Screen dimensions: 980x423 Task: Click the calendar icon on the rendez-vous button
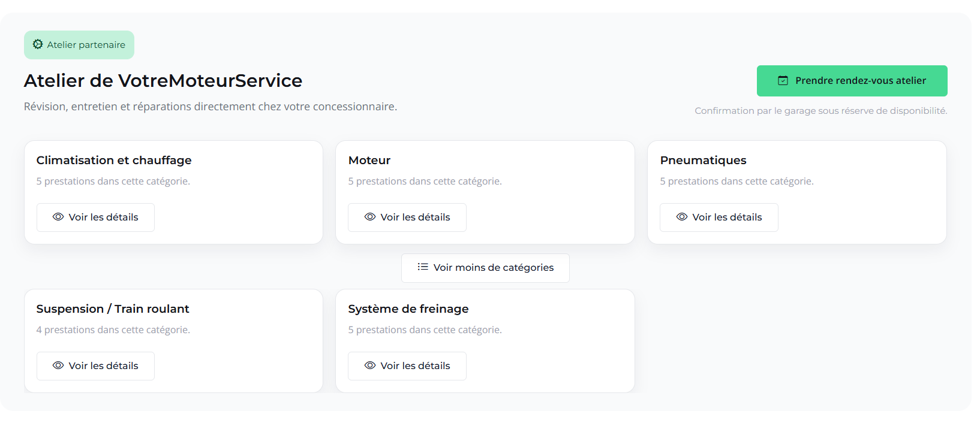pyautogui.click(x=783, y=80)
